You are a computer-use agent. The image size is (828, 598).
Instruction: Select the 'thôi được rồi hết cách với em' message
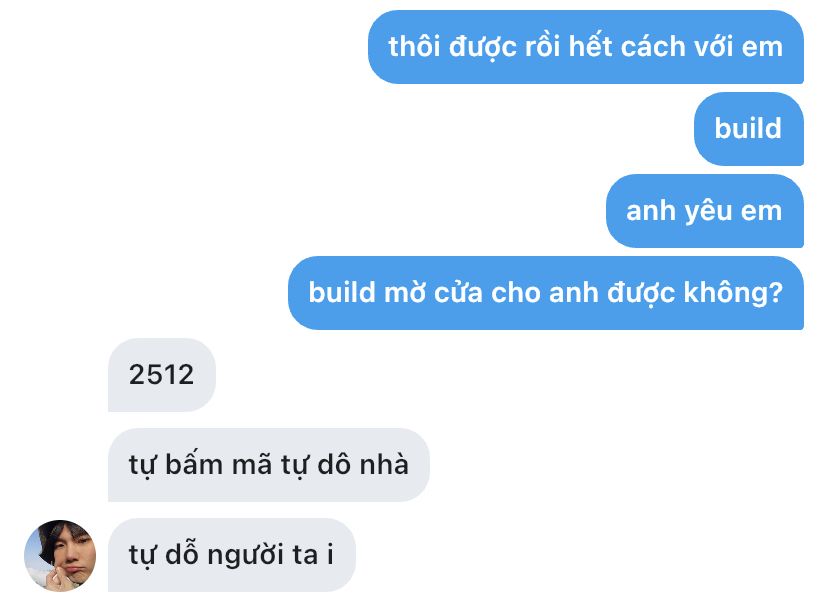[586, 47]
